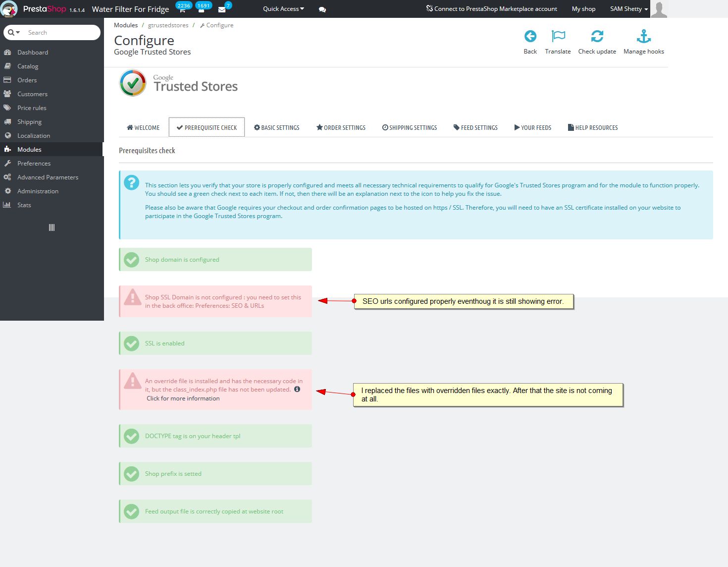Click the Check update refresh icon
This screenshot has height=567, width=728.
click(x=597, y=37)
